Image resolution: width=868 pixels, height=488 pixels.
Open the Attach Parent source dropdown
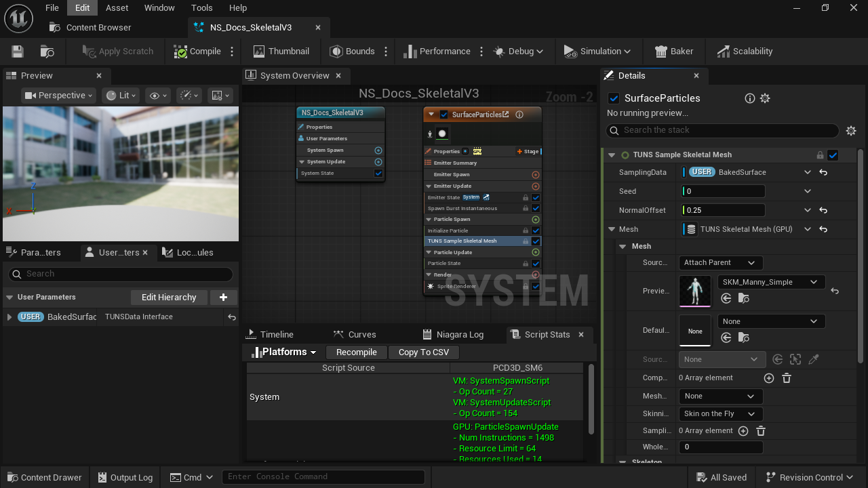[720, 263]
